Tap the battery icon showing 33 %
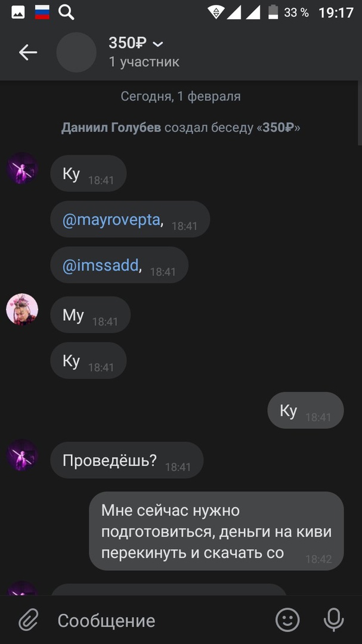Viewport: 362px width, 644px height. pyautogui.click(x=273, y=12)
